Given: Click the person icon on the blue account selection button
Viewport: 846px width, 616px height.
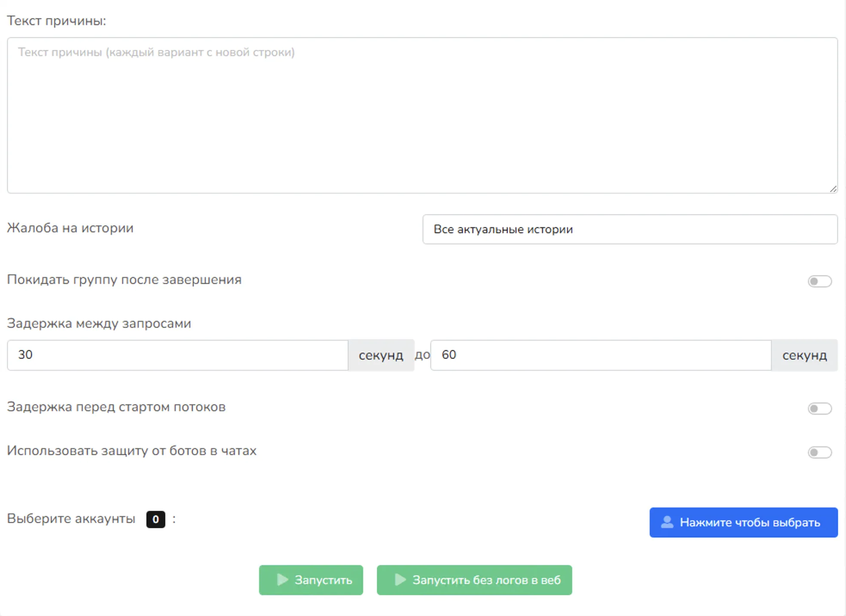Looking at the screenshot, I should 667,523.
